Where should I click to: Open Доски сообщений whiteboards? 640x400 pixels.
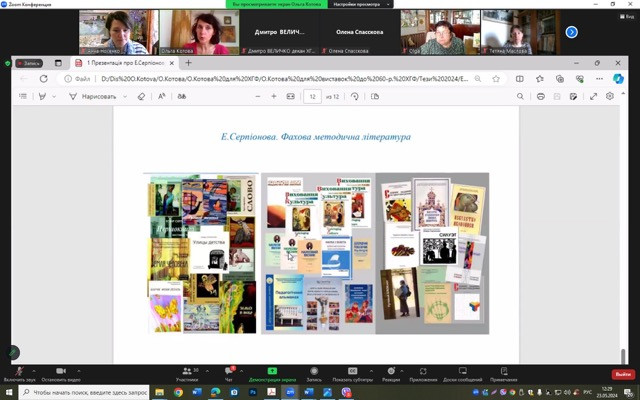[x=463, y=372]
